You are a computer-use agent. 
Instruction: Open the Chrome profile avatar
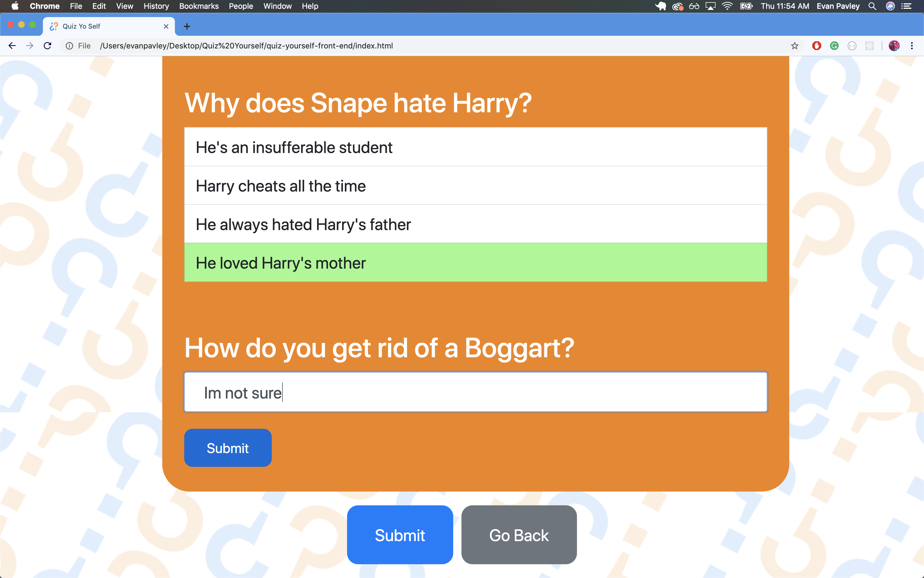(894, 46)
